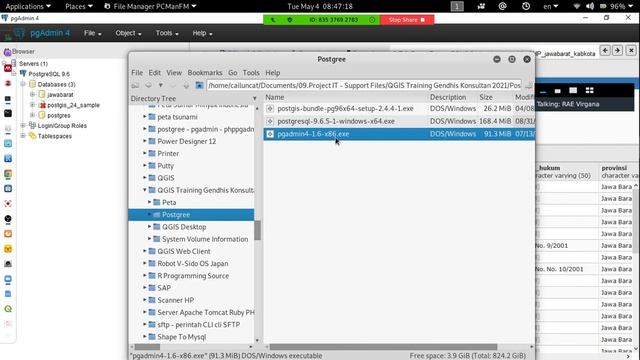This screenshot has height=360, width=640.
Task: Expand the Power Designer 12 folder
Action: [144, 141]
